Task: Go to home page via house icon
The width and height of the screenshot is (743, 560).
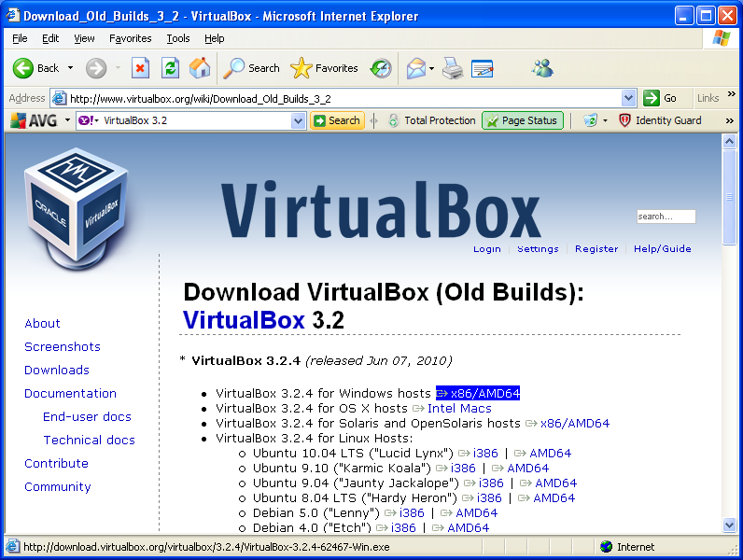Action: coord(200,68)
